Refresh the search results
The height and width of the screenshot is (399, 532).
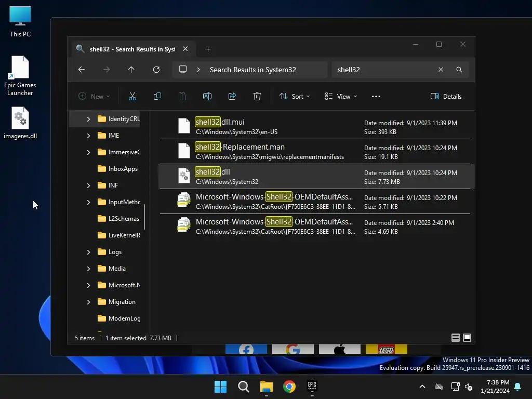156,70
